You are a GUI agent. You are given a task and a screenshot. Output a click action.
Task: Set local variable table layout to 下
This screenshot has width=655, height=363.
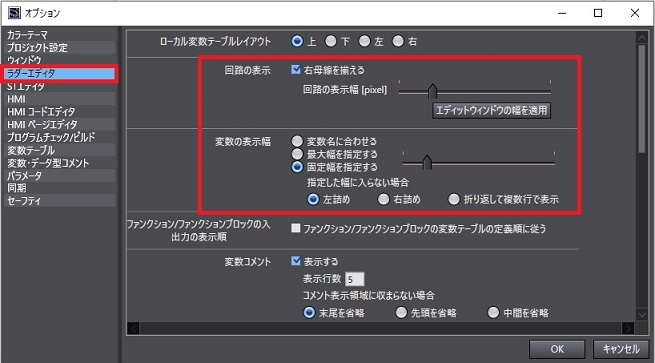[331, 41]
